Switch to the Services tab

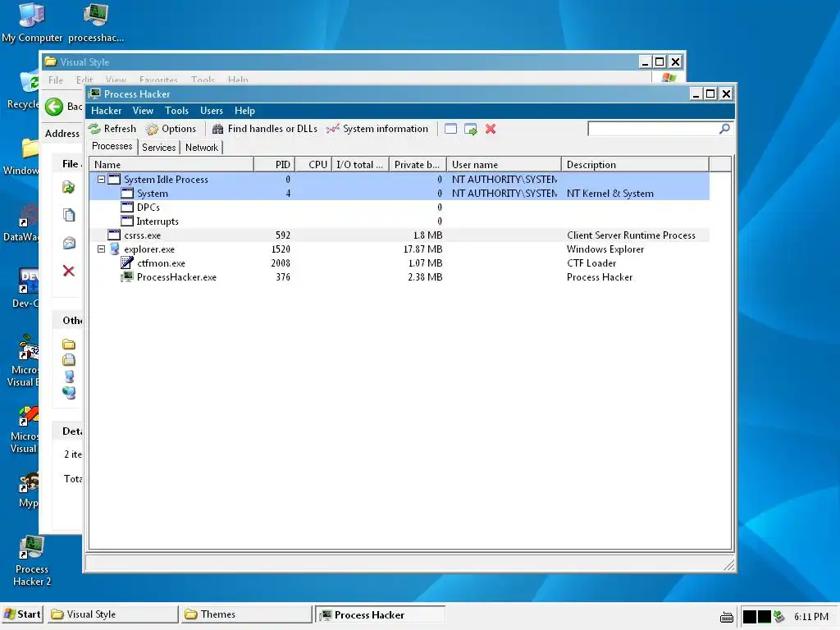tap(158, 148)
